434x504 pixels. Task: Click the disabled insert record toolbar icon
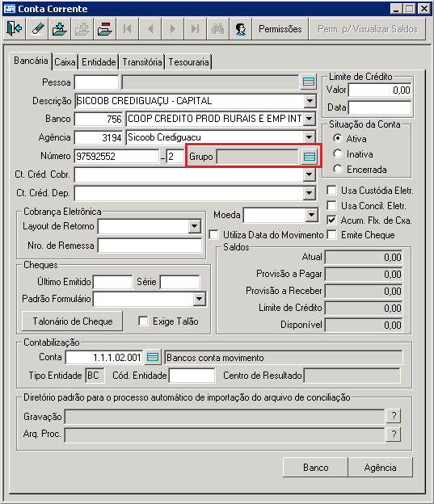click(82, 29)
